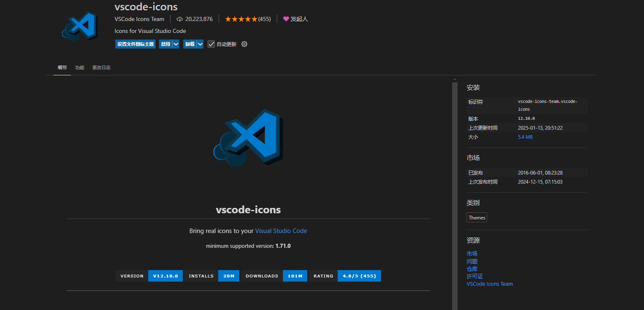Open the 仓库 resource link

coord(472,269)
